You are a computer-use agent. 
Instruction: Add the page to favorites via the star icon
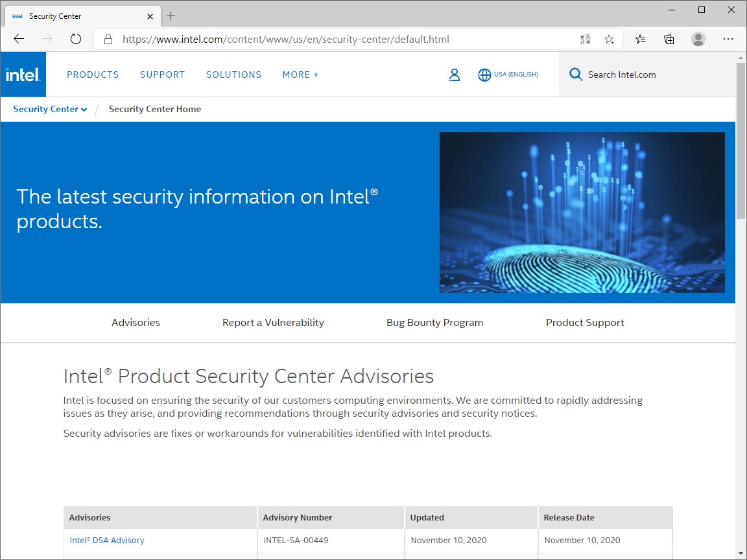[609, 39]
